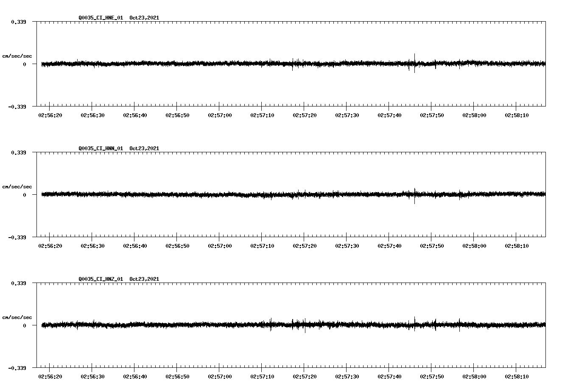Click the 02:56:20 time label under HNZ plot
Viewport: 576px width, 392px height.
[x=50, y=377]
